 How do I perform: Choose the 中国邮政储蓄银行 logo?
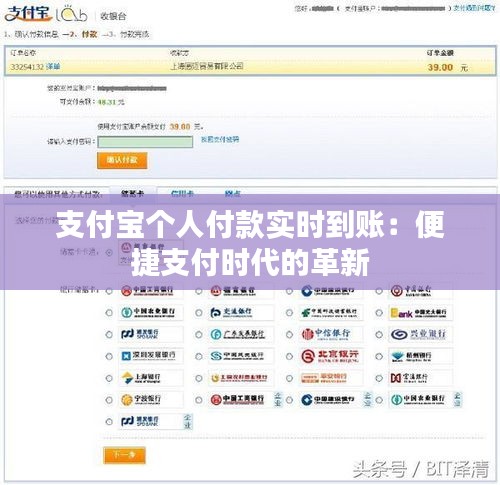tap(331, 312)
